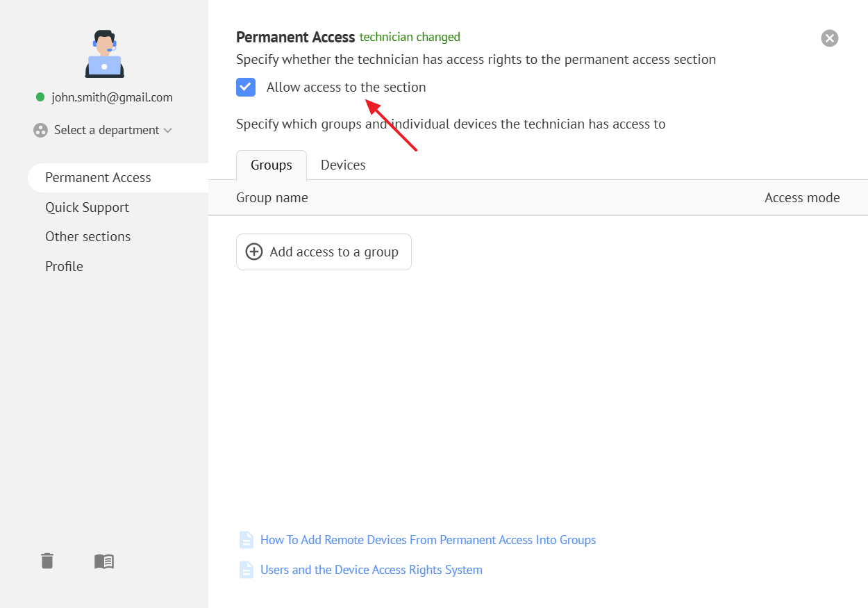Click the plus icon for adding group access
This screenshot has width=868, height=608.
254,252
